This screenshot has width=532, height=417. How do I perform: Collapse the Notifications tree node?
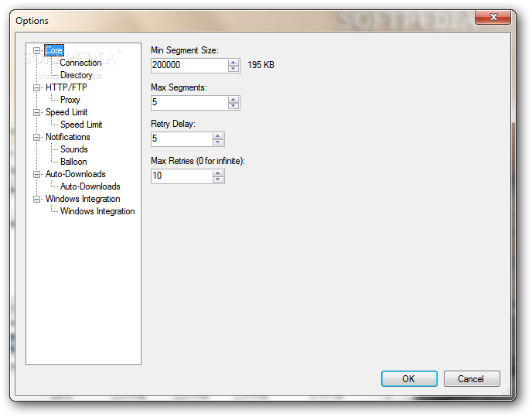[36, 137]
